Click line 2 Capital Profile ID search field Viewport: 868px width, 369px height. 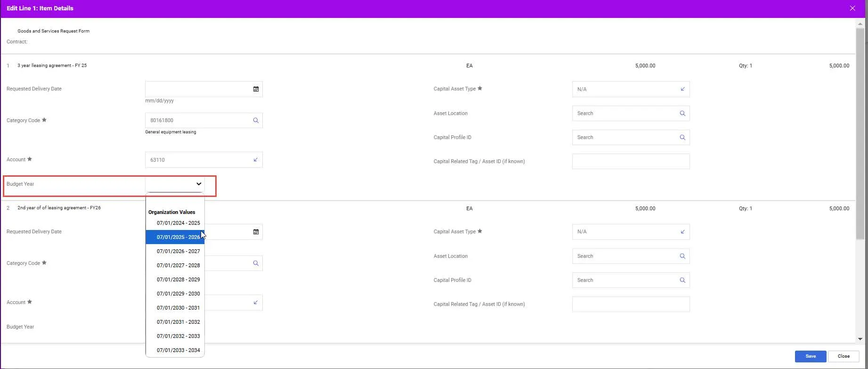click(631, 280)
